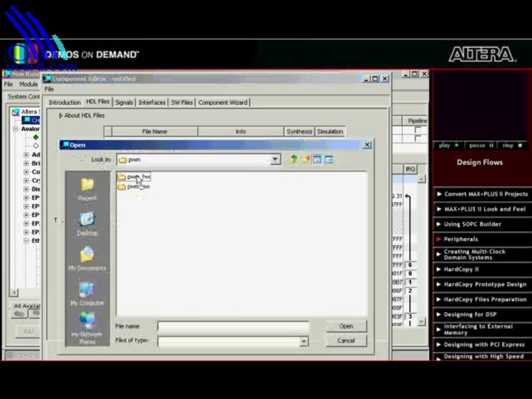Click the tree panel scroll left arrow
The height and width of the screenshot is (399, 532).
click(14, 293)
